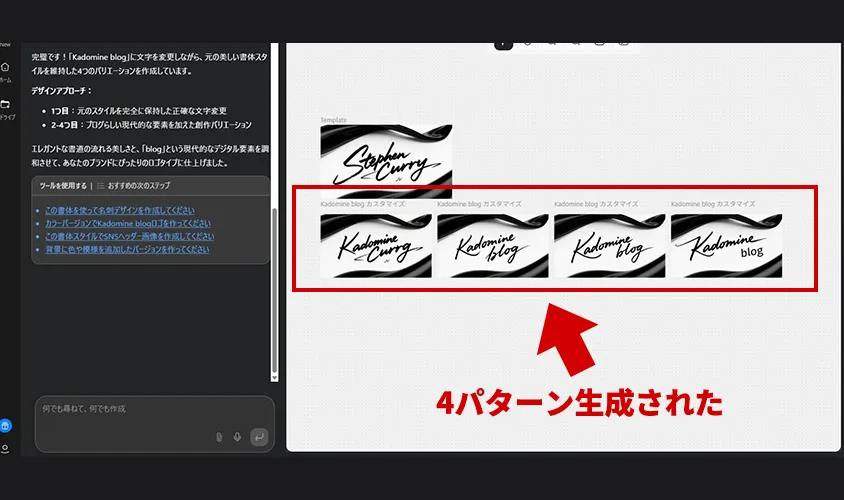
Task: Open the second Kadomine blog thumbnail
Action: [492, 245]
